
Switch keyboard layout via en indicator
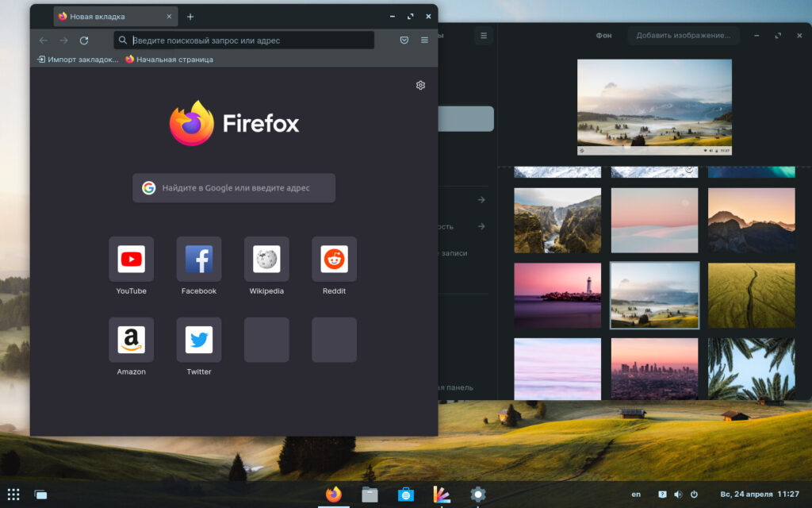(x=636, y=495)
